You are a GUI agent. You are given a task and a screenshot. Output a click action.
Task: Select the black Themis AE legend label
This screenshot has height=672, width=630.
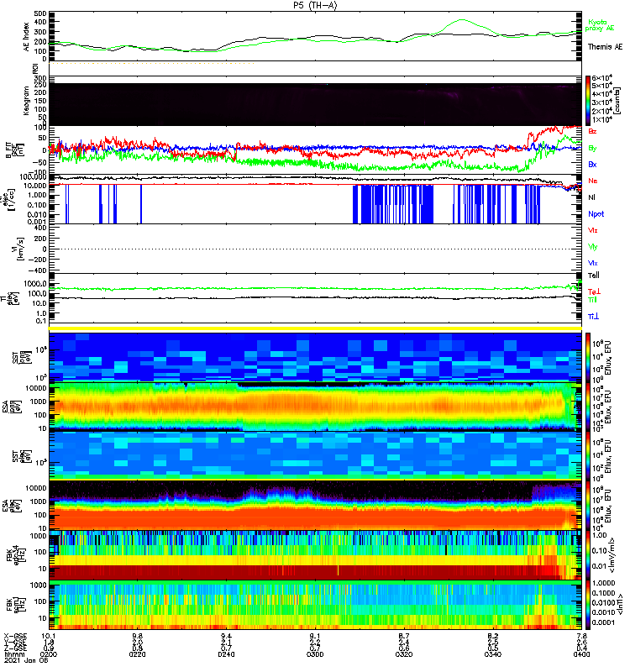pos(605,47)
